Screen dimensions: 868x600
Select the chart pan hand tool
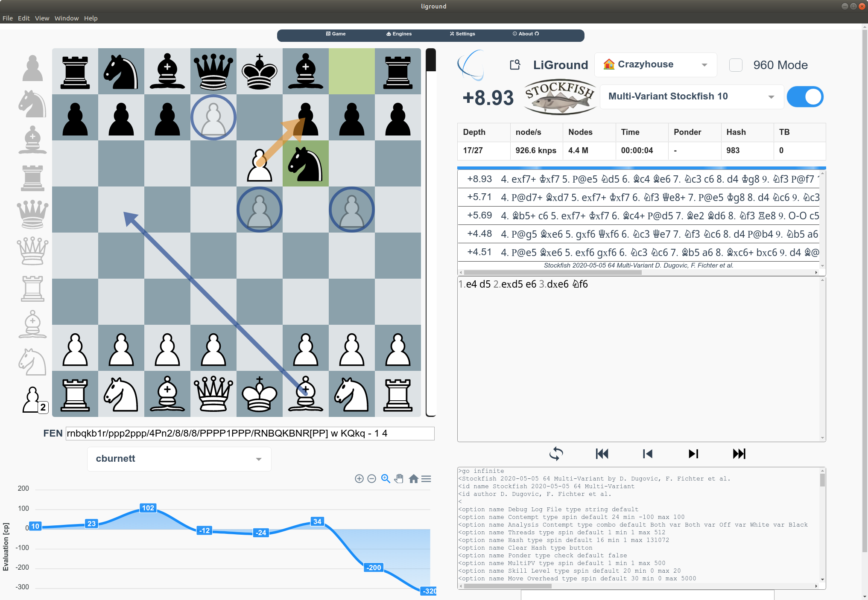pyautogui.click(x=399, y=479)
